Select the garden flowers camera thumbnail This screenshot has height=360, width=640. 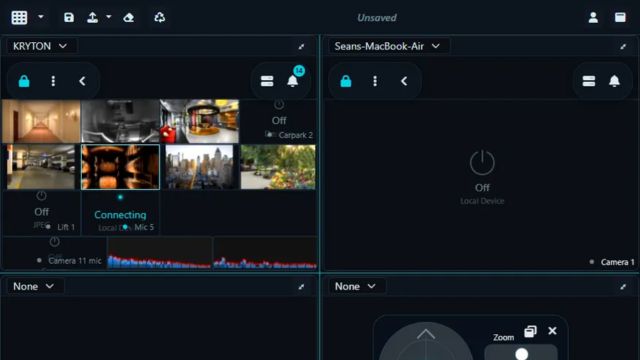pyautogui.click(x=278, y=167)
